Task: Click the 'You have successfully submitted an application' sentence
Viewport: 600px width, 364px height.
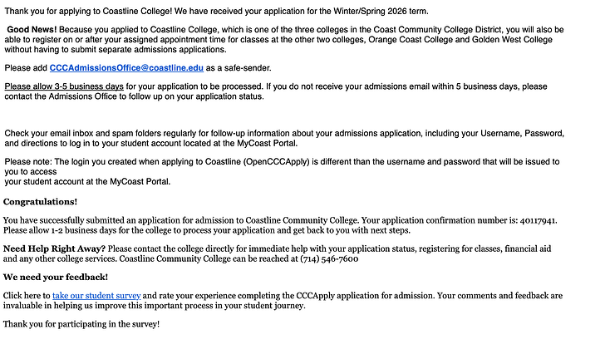Action: point(123,220)
